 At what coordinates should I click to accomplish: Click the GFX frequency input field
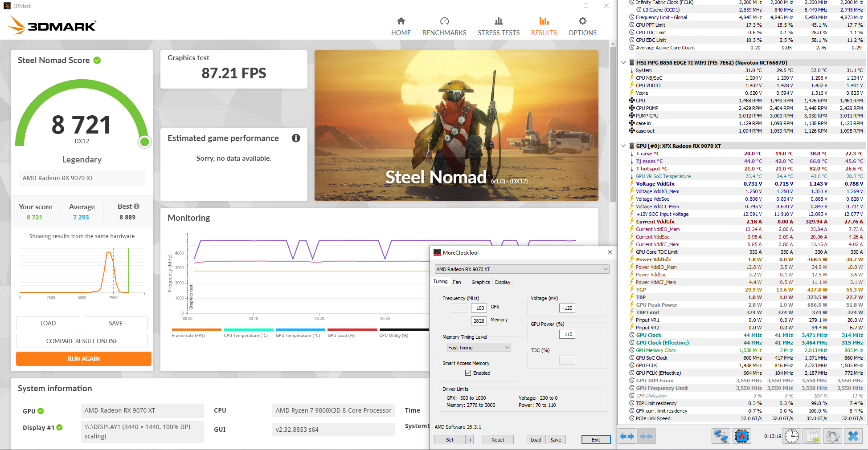(479, 308)
